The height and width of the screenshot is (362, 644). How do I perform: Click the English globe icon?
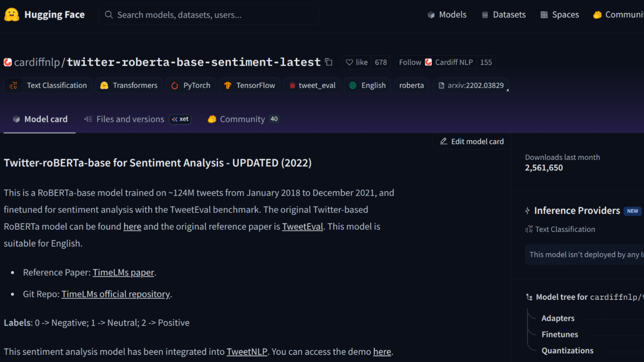pyautogui.click(x=353, y=86)
